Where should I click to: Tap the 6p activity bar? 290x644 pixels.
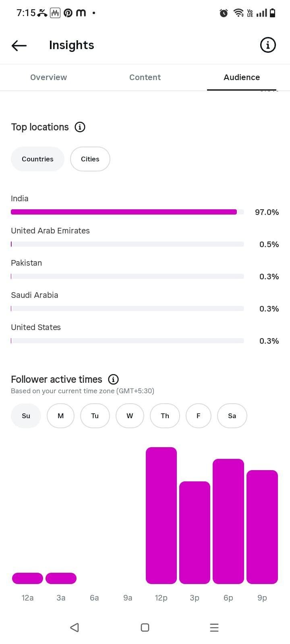point(228,521)
